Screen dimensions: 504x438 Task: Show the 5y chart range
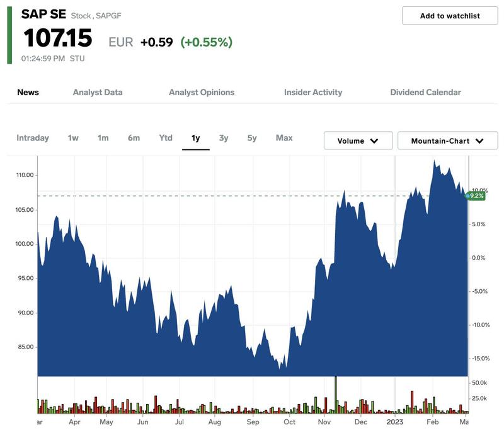click(x=252, y=138)
